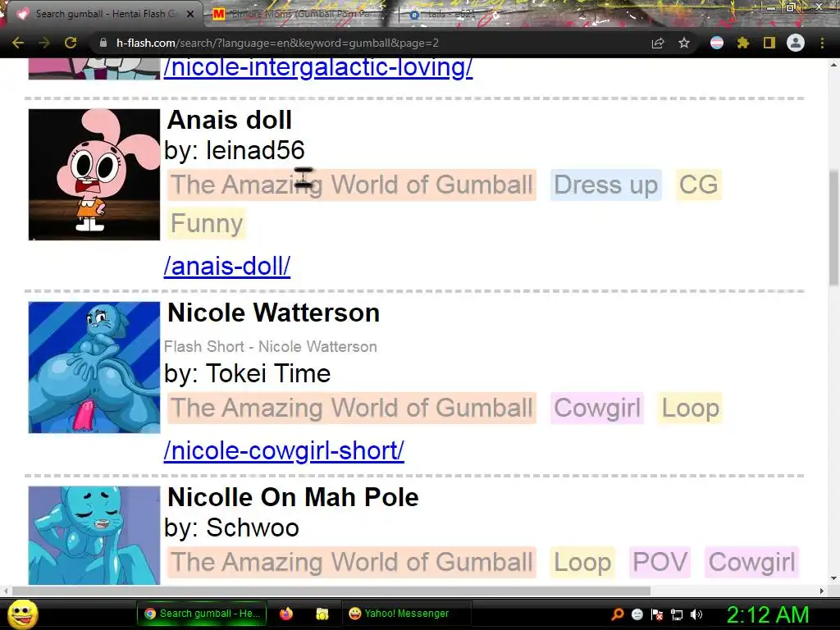This screenshot has height=630, width=840.
Task: Switch to the 'Search gumball' browser tab
Action: click(x=102, y=14)
